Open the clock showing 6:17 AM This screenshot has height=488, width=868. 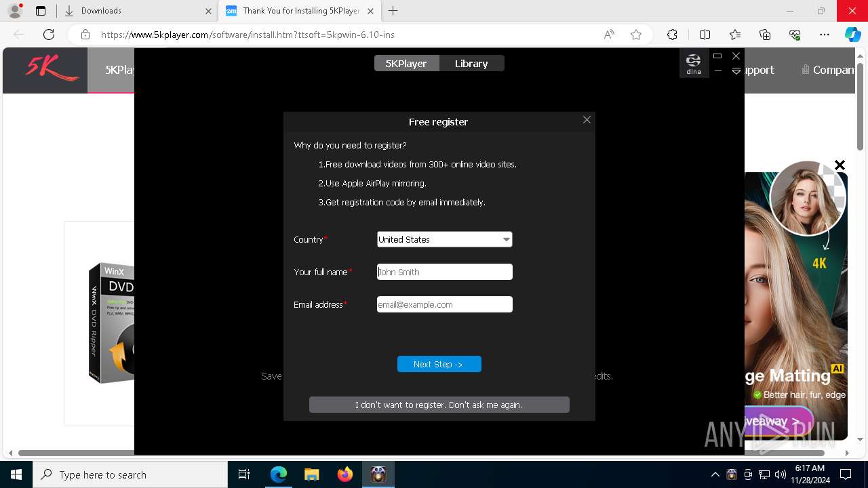click(x=809, y=474)
